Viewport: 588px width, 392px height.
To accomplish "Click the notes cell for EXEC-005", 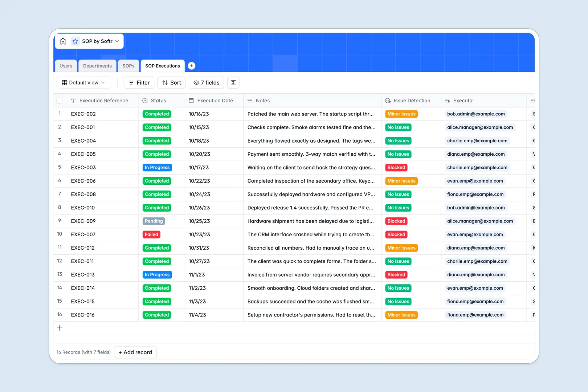I will click(311, 154).
